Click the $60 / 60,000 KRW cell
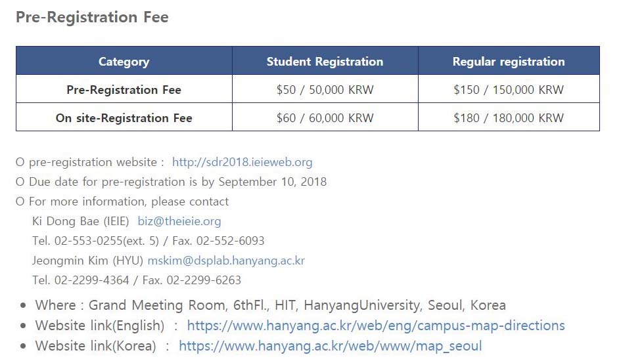The image size is (644, 361). [x=325, y=118]
